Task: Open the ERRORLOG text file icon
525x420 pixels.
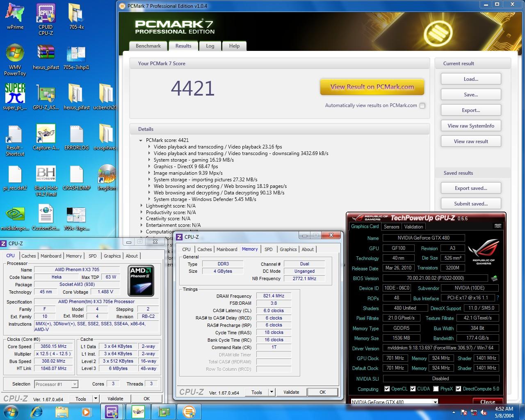Action: pyautogui.click(x=76, y=137)
